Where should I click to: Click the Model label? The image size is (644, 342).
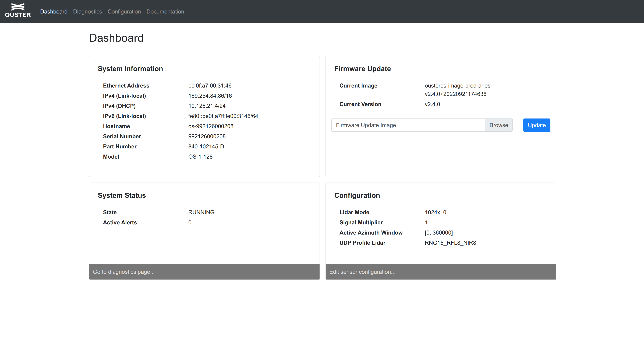coord(111,157)
